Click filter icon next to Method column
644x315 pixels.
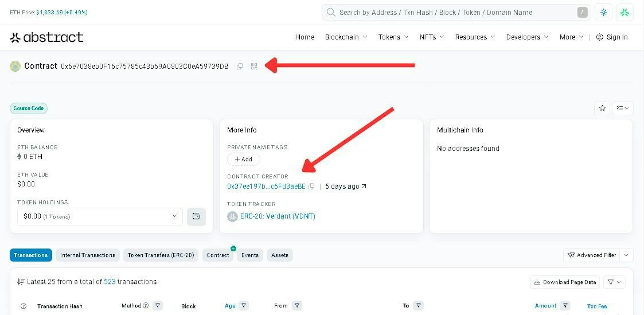click(157, 305)
